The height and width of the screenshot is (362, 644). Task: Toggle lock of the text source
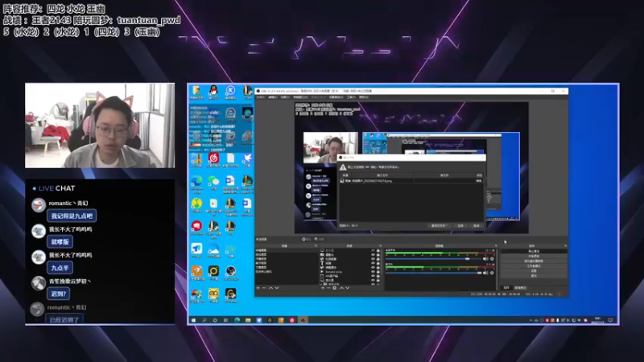[x=378, y=263]
